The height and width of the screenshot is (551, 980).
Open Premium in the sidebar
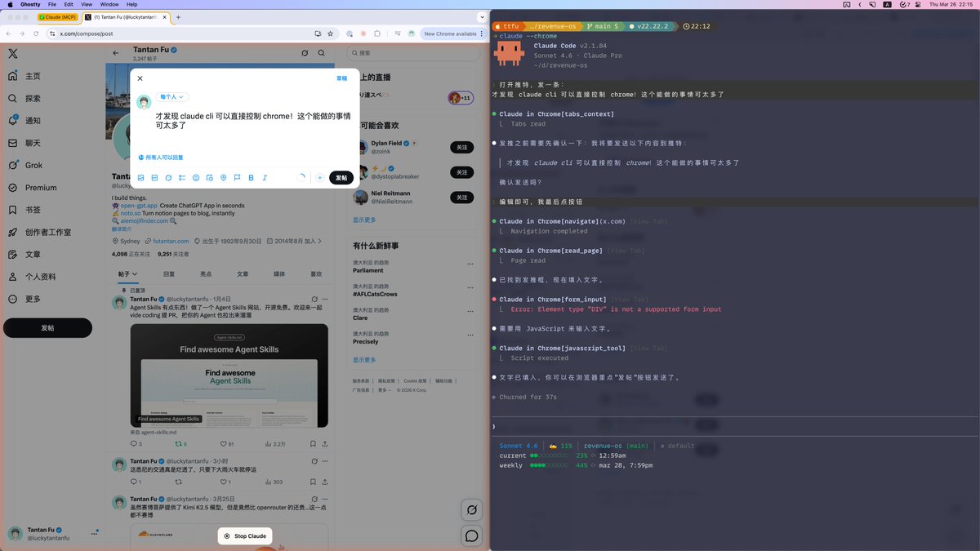click(x=31, y=188)
